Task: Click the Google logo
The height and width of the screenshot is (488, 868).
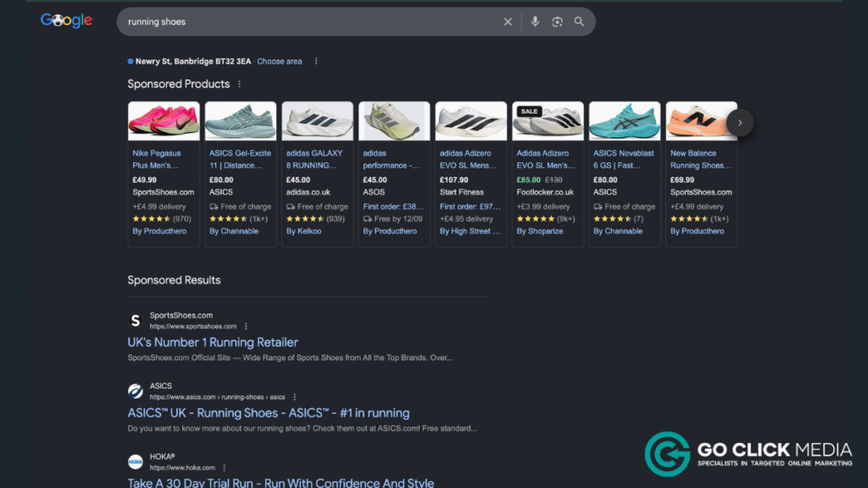Action: 66,21
